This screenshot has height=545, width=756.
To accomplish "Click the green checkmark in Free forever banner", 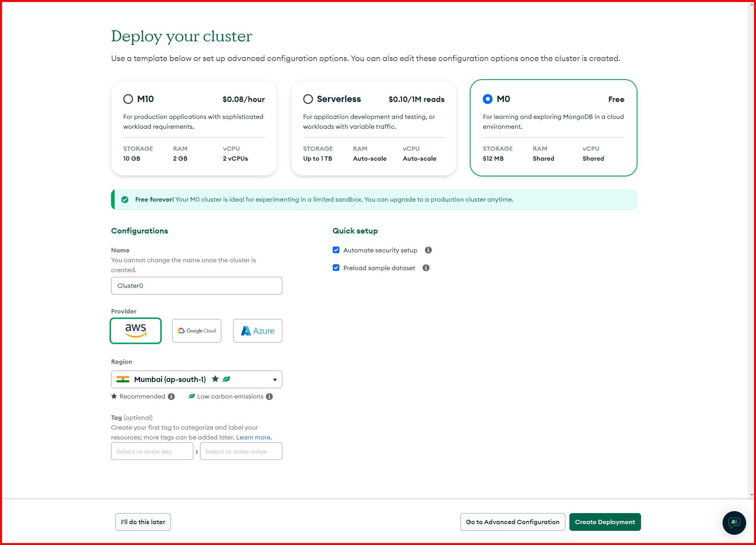I will coord(125,200).
